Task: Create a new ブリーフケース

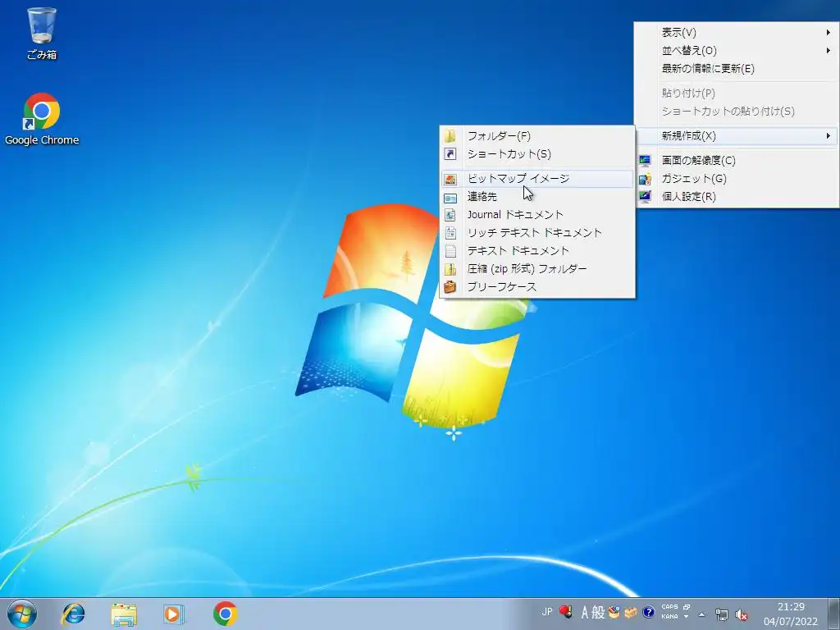Action: 537,287
